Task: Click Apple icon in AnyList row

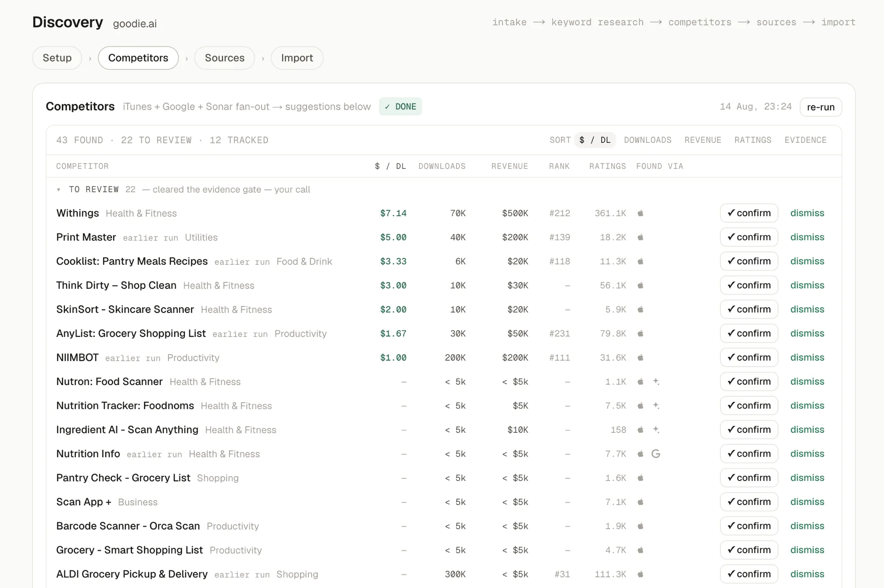Action: [640, 333]
